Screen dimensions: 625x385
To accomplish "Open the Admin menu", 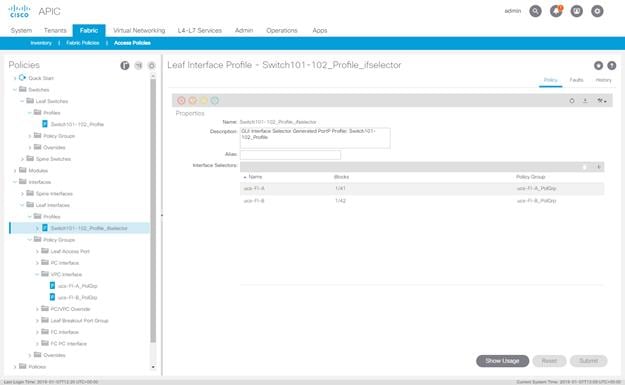I will tap(244, 30).
